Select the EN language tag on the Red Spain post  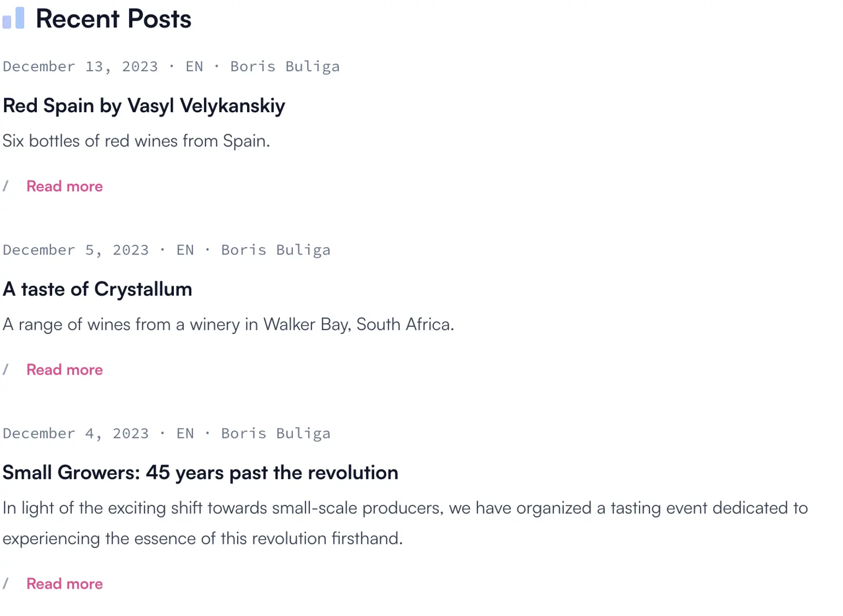click(194, 66)
